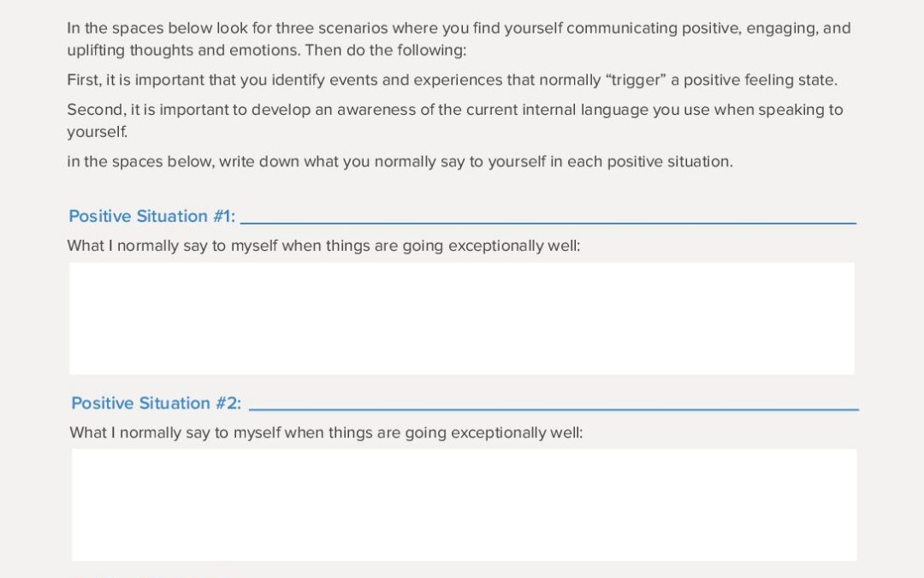Click the blank line after Positive Situation #1
924x578 pixels.
coord(548,218)
